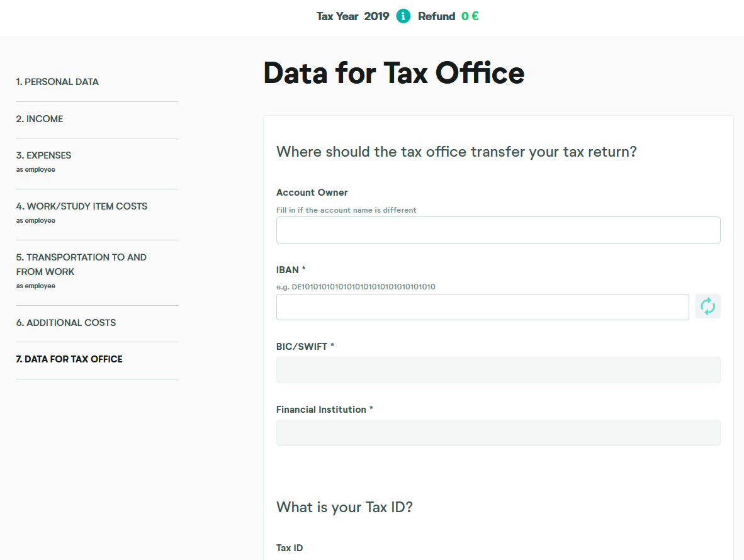Select the Data for Tax Office entry
Image resolution: width=744 pixels, height=560 pixels.
point(69,359)
